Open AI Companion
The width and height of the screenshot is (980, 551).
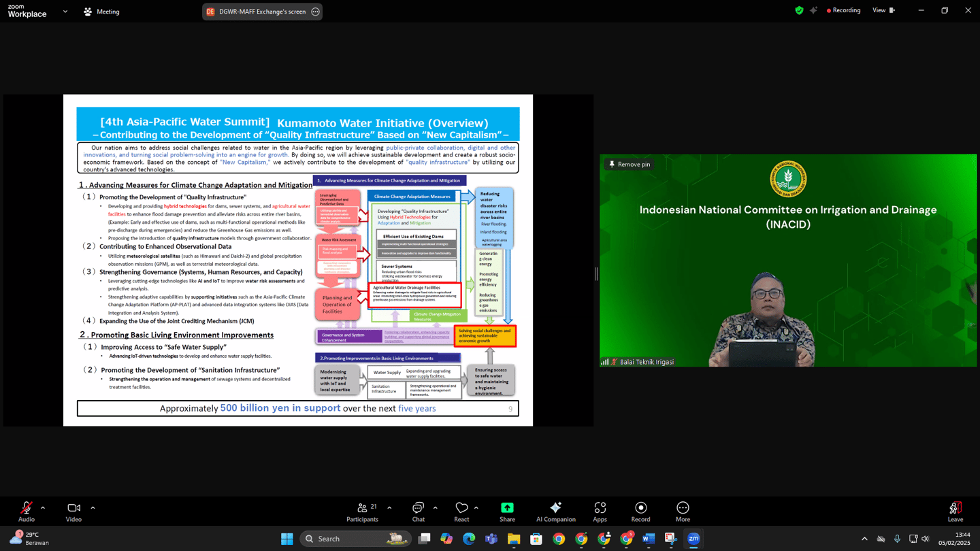(555, 512)
